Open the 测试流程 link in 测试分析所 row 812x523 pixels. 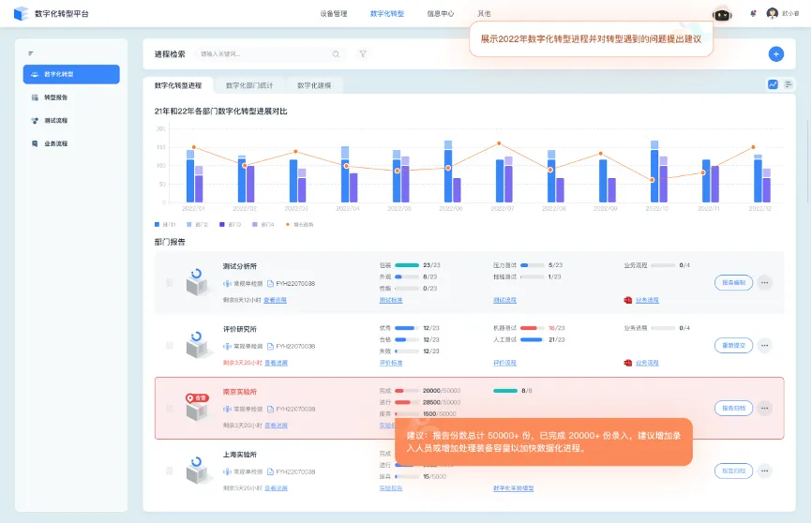(x=504, y=300)
